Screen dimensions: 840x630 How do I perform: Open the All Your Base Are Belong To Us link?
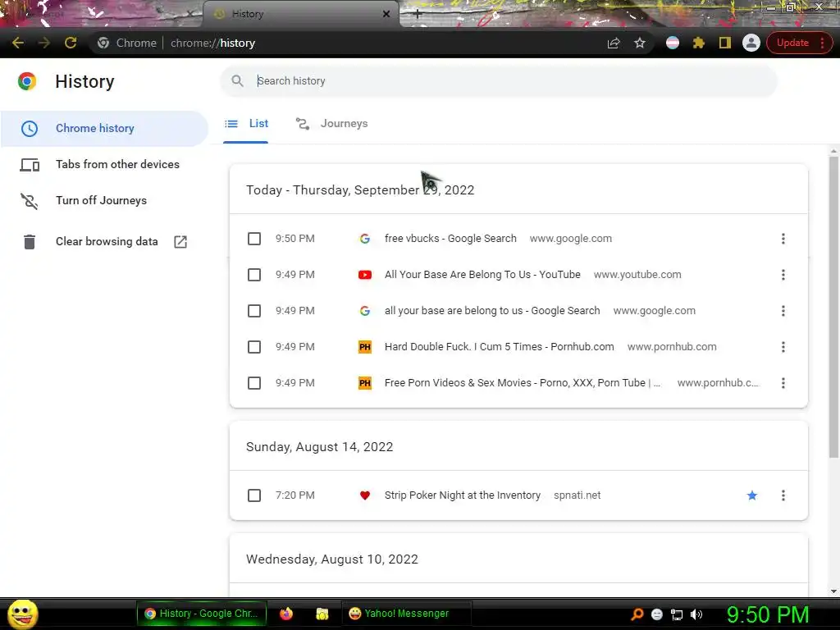click(482, 275)
